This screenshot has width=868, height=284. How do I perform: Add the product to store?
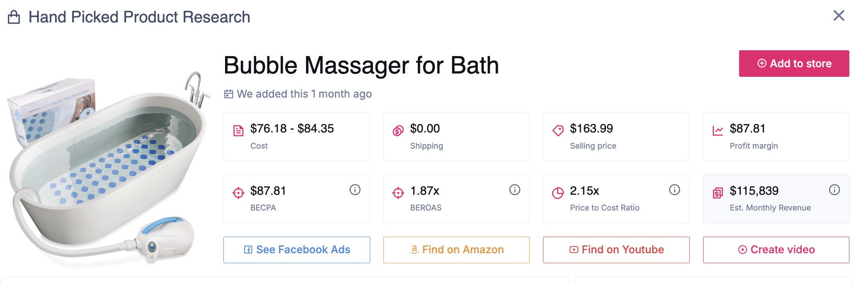pos(793,64)
